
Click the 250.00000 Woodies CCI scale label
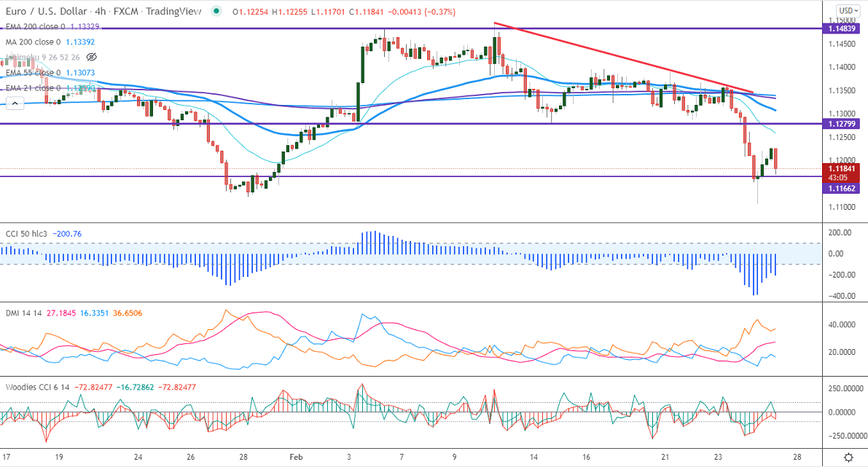(x=845, y=388)
